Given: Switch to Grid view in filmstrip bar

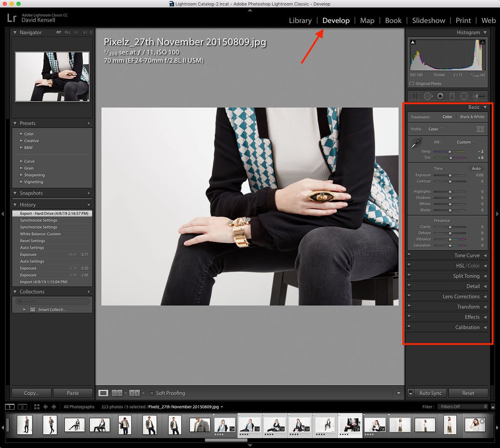Looking at the screenshot, I should [x=37, y=407].
